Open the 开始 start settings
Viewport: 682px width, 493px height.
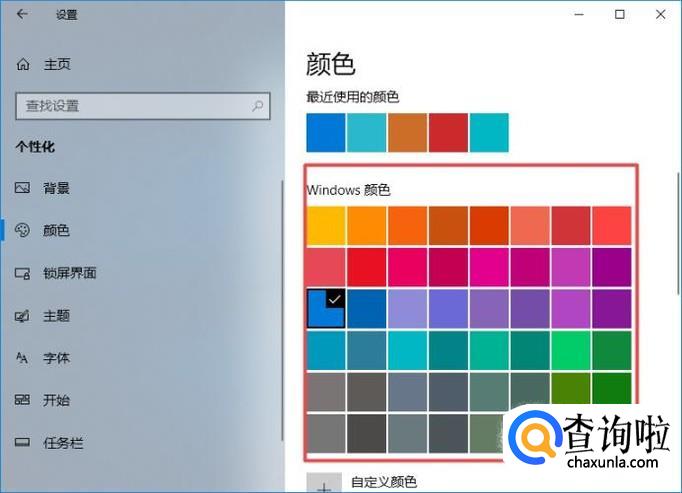pyautogui.click(x=56, y=400)
